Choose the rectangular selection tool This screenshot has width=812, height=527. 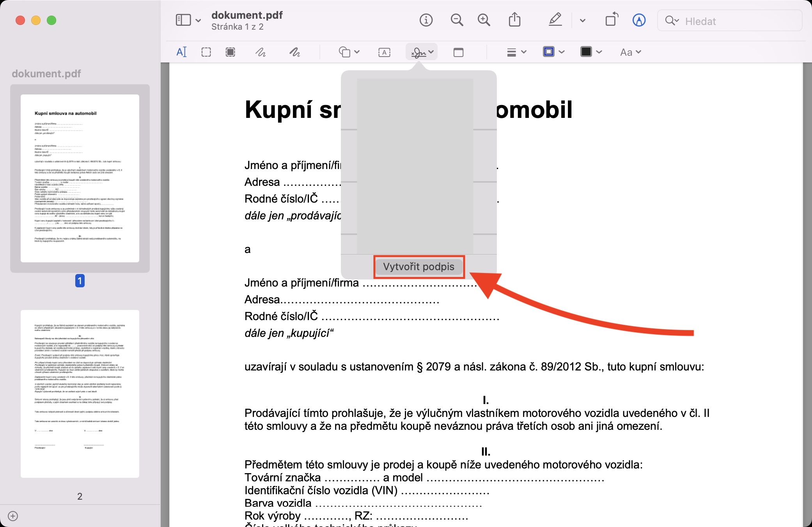click(206, 52)
